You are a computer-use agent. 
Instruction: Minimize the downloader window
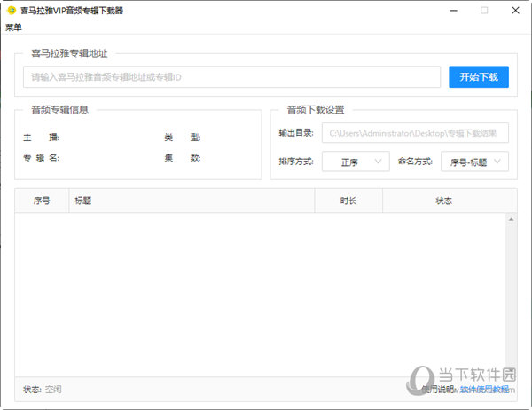(x=454, y=11)
